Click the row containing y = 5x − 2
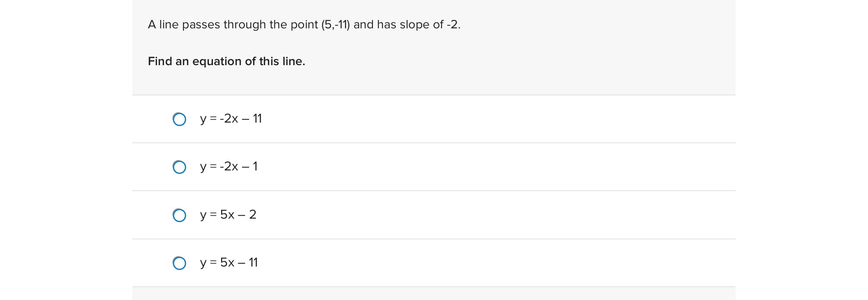The image size is (868, 300). pos(368,215)
